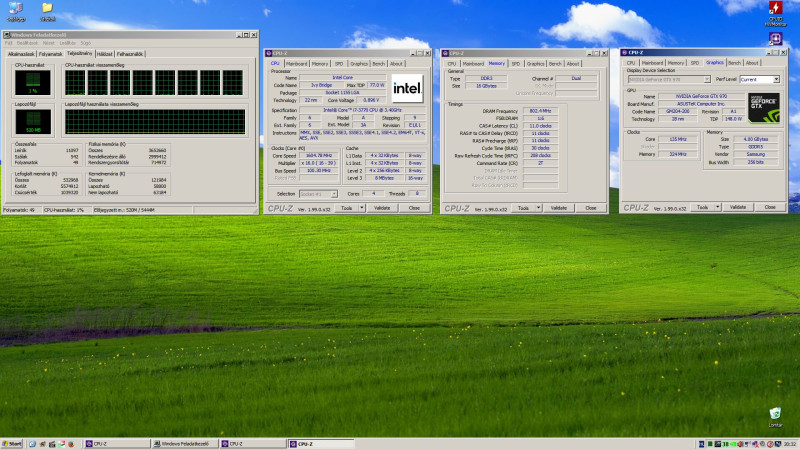
Task: Open Mainboard tab in the CPU-tab CPU-Z window
Action: [x=296, y=64]
